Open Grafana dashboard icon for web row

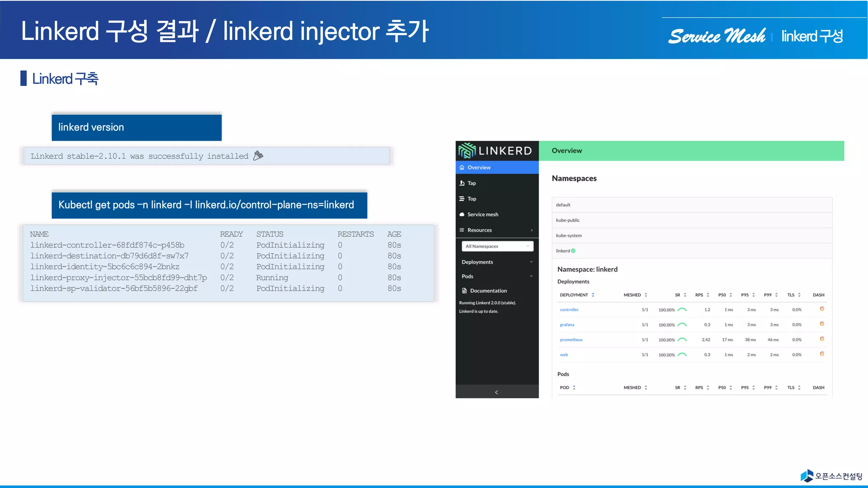click(822, 354)
